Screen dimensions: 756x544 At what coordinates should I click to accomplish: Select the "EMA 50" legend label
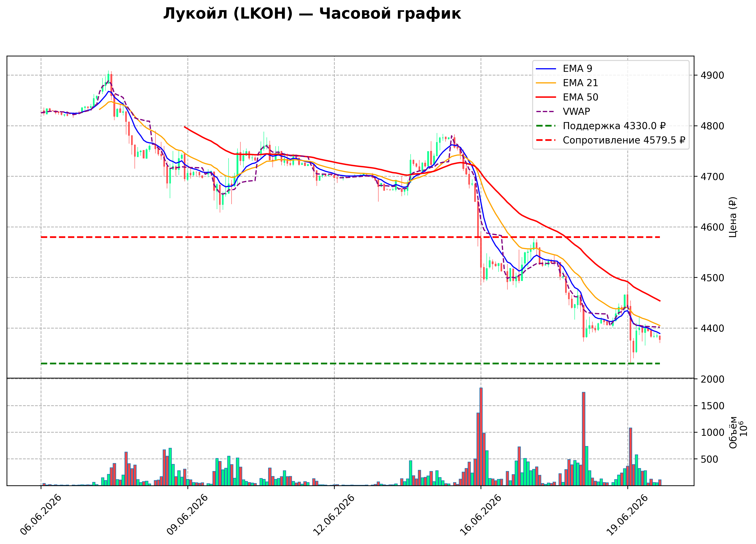(580, 97)
